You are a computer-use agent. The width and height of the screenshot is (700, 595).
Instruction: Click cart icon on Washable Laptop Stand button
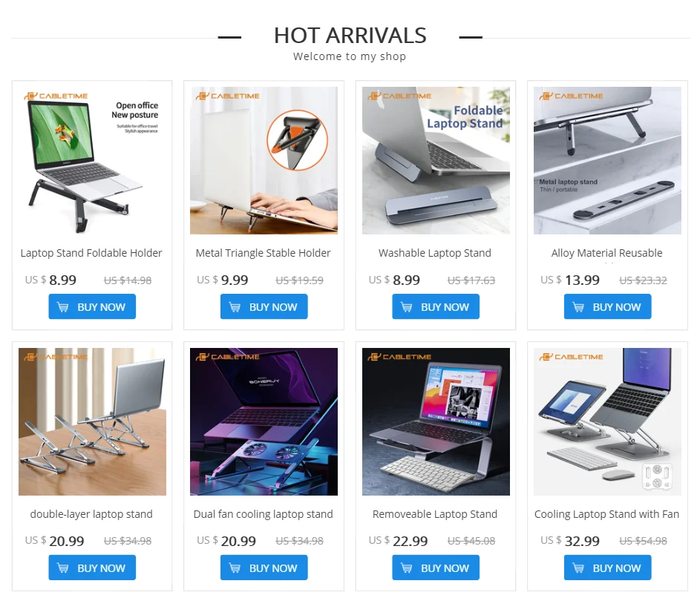[x=407, y=307]
